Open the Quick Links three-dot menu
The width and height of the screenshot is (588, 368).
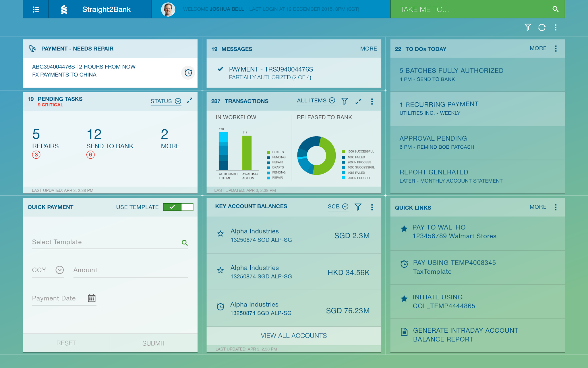point(556,207)
